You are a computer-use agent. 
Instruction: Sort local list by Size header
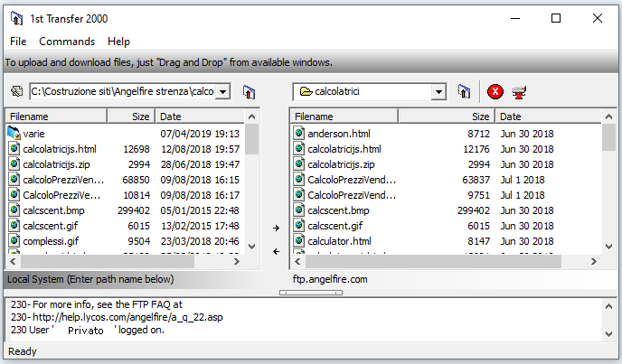click(131, 117)
